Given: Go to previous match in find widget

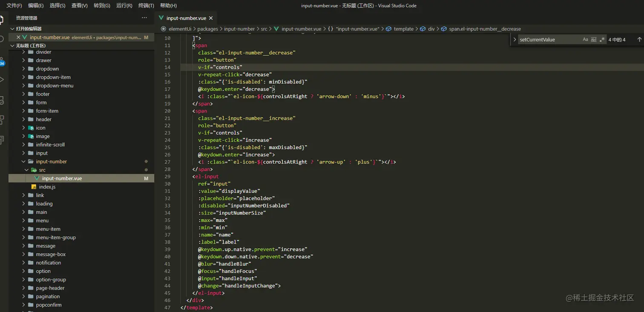Looking at the screenshot, I should coord(639,40).
